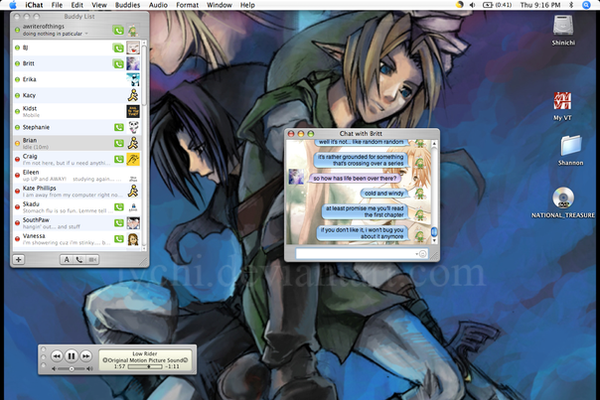Open the NATIONAL_TREASURE DVD icon

click(x=564, y=196)
